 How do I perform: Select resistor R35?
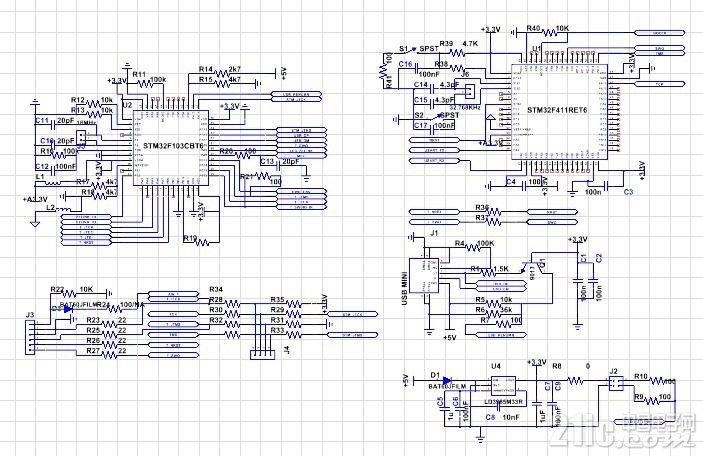pos(293,304)
